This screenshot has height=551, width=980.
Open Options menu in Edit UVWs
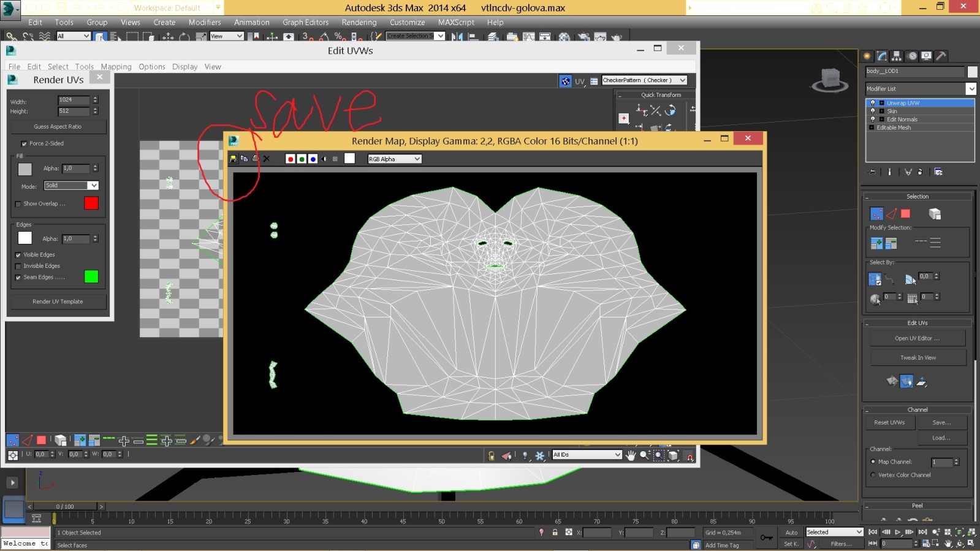tap(152, 67)
